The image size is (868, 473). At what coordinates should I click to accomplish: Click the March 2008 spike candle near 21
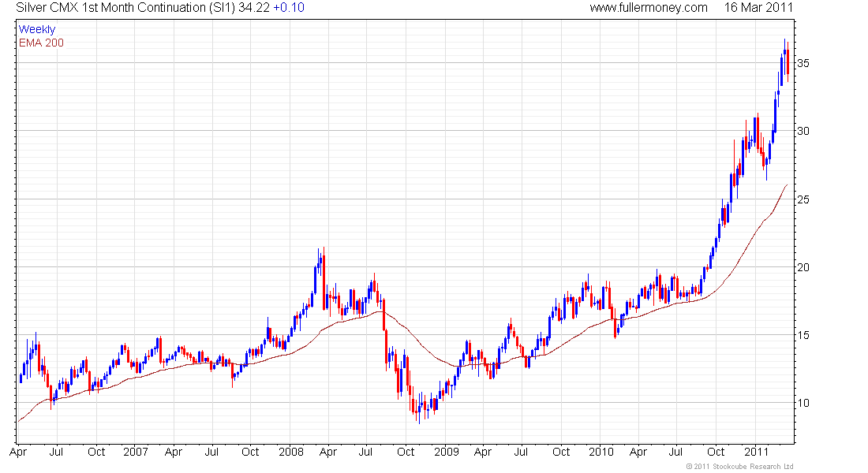pos(324,279)
